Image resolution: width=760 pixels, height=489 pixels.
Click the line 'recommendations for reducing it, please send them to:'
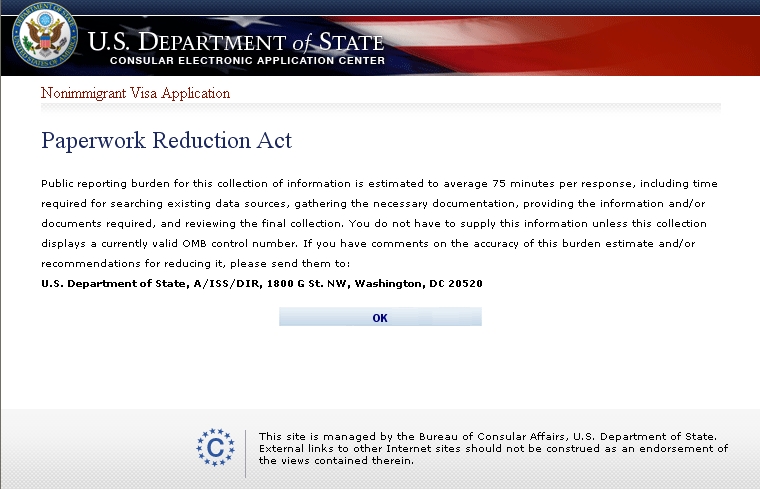pos(195,264)
